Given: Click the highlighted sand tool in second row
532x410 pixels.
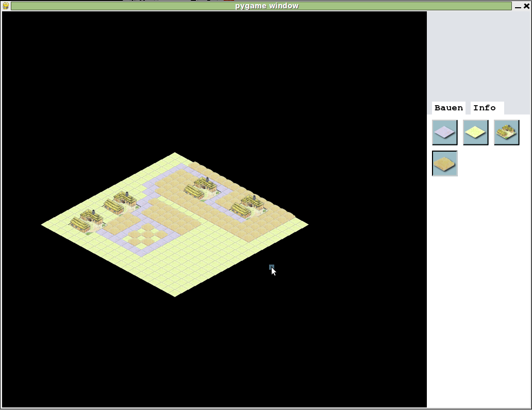Looking at the screenshot, I should click(x=444, y=163).
